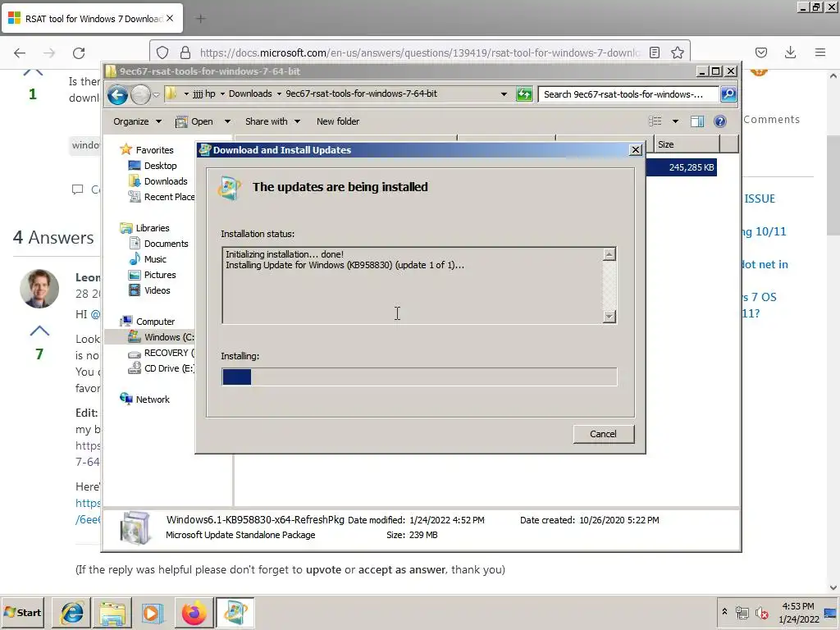
Task: Click jjjj hp in the address breadcrumb
Action: click(203, 94)
